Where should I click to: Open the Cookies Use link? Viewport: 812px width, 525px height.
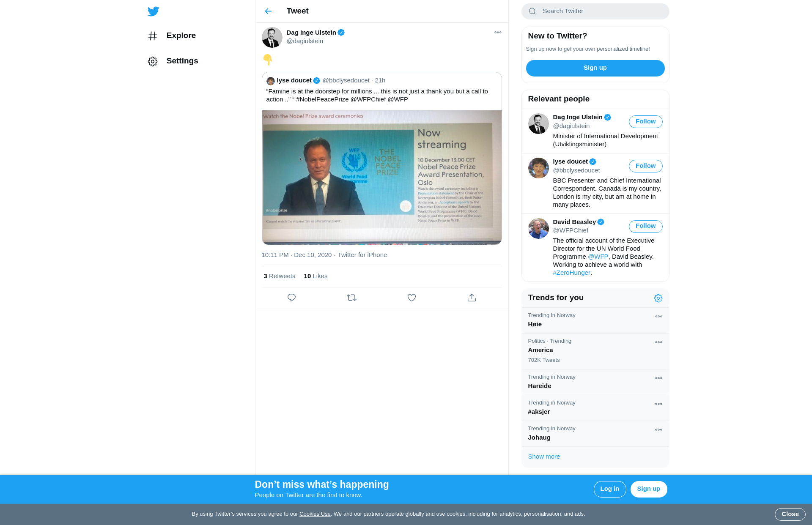pyautogui.click(x=315, y=514)
